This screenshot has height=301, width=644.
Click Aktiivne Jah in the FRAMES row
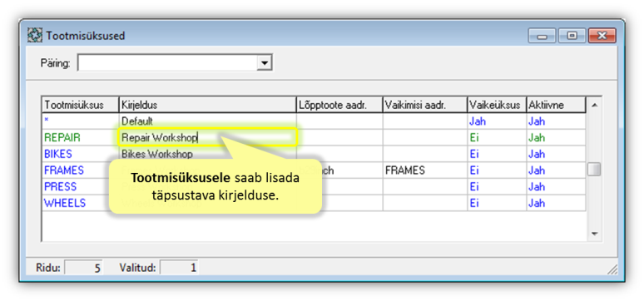(x=556, y=170)
